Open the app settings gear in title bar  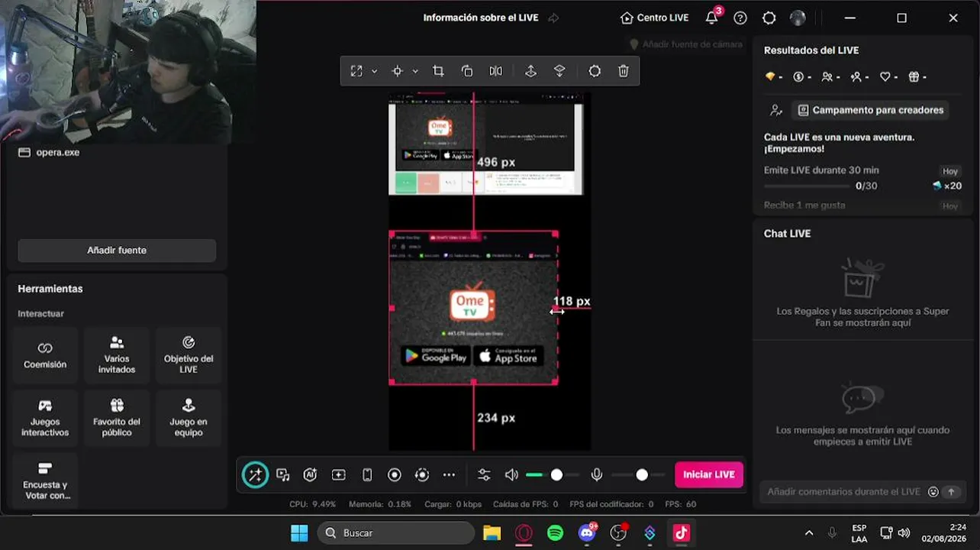point(769,18)
